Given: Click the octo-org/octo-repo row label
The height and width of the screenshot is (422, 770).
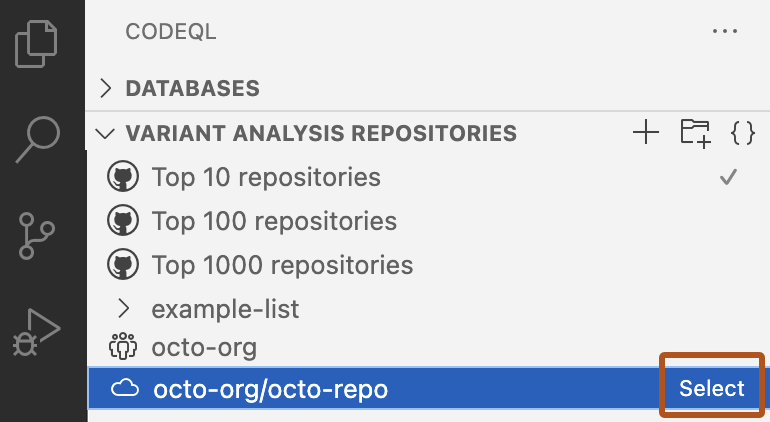Looking at the screenshot, I should pyautogui.click(x=270, y=390).
